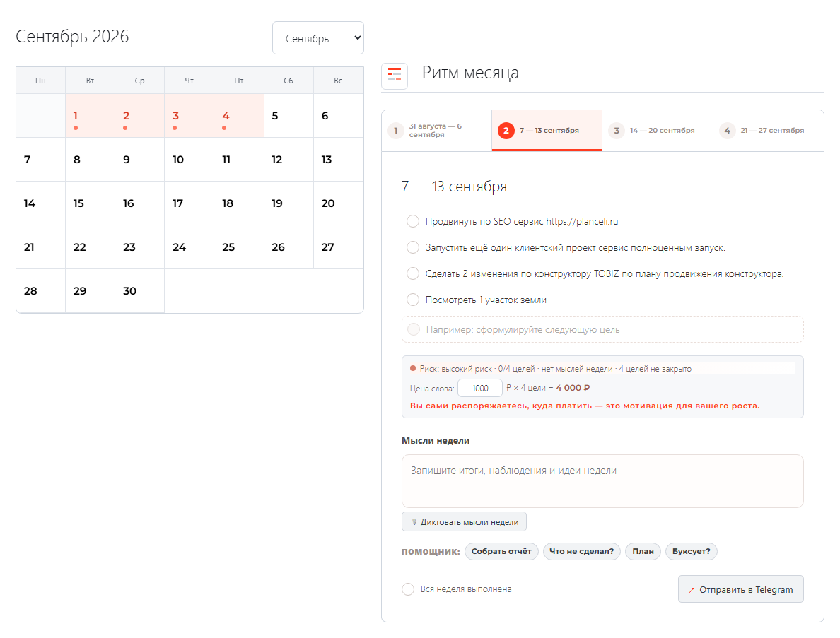The width and height of the screenshot is (840, 638).
Task: Click the red step 2 badge
Action: point(506,131)
